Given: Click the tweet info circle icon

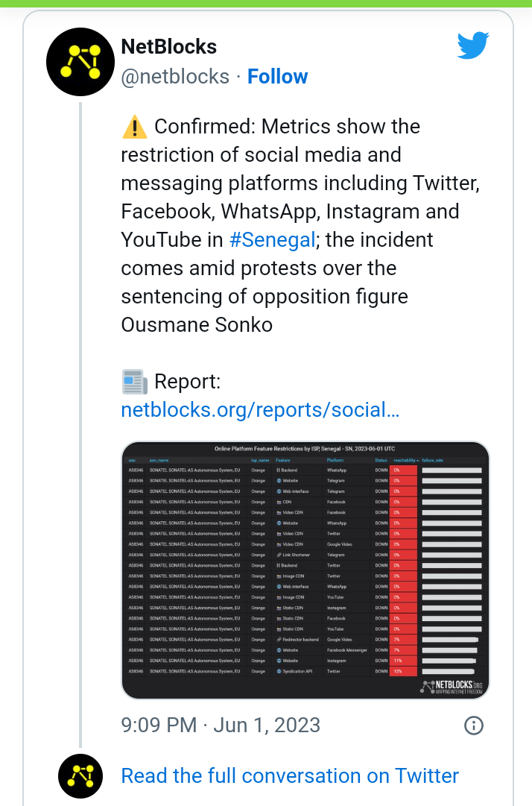Looking at the screenshot, I should pyautogui.click(x=474, y=725).
